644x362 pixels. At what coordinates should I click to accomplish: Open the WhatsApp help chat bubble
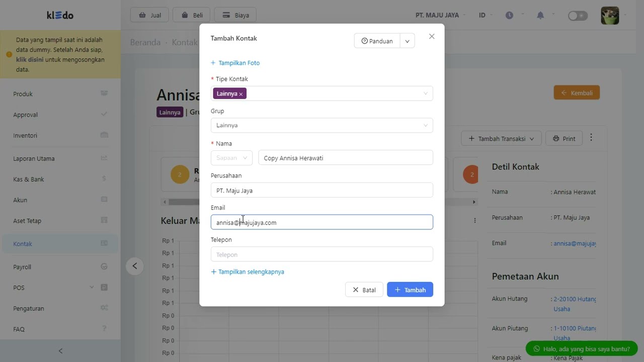tap(581, 348)
